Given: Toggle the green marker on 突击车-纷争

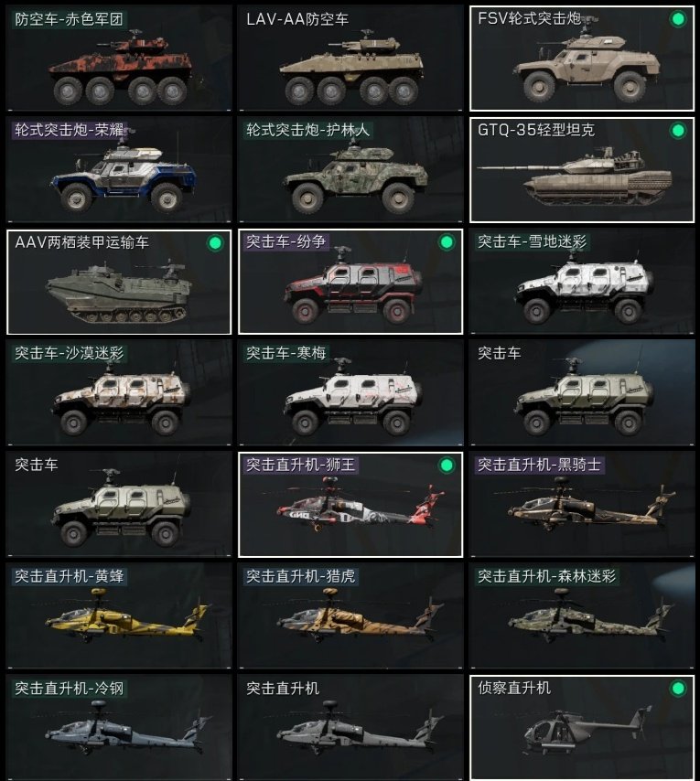Looking at the screenshot, I should [447, 242].
